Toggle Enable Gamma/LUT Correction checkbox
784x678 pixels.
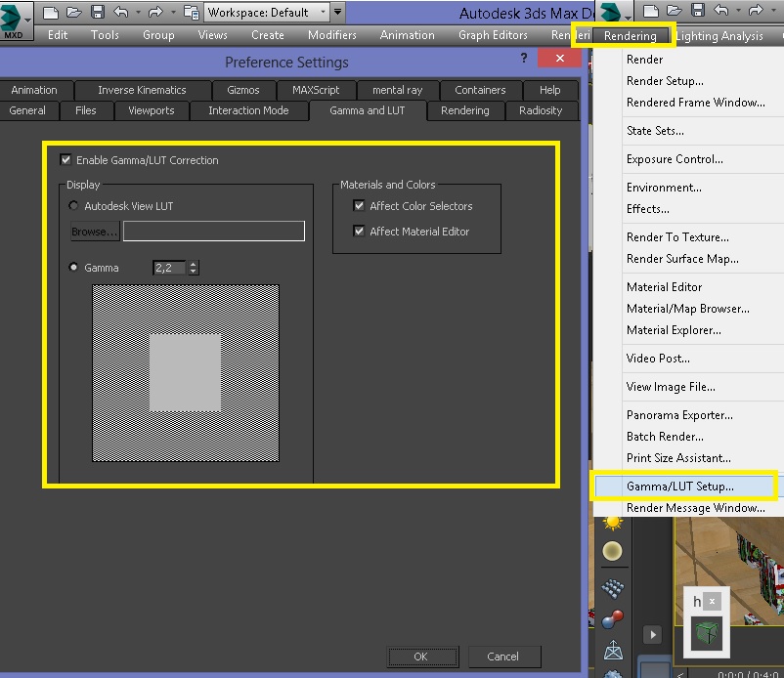pos(65,160)
